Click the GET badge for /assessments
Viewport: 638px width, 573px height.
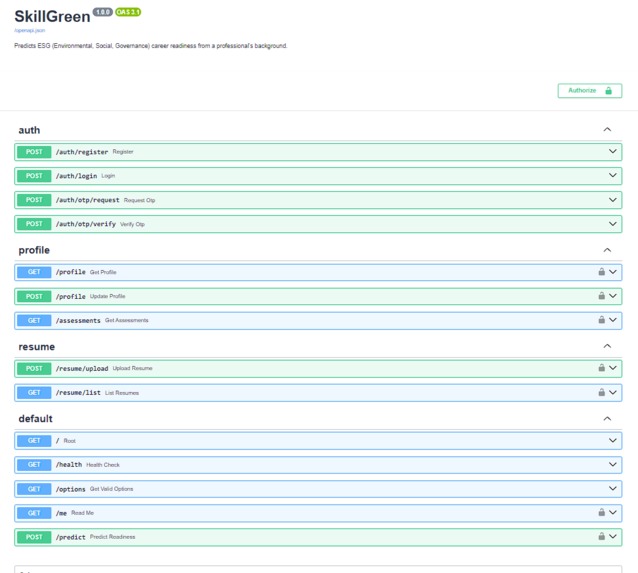click(x=34, y=320)
